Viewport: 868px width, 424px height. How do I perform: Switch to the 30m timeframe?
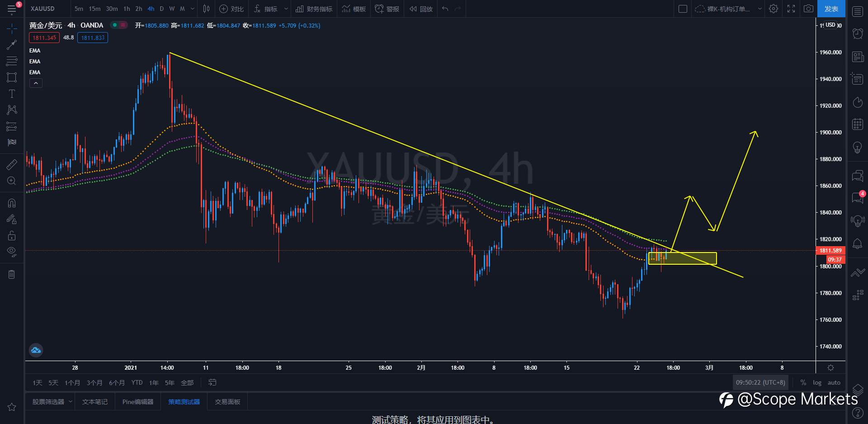point(112,9)
